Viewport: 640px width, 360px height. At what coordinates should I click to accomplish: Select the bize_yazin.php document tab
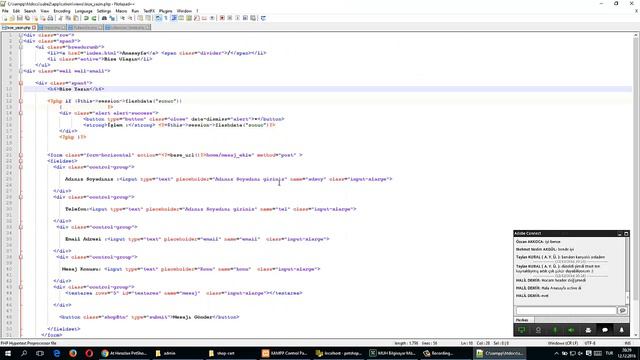(x=19, y=27)
